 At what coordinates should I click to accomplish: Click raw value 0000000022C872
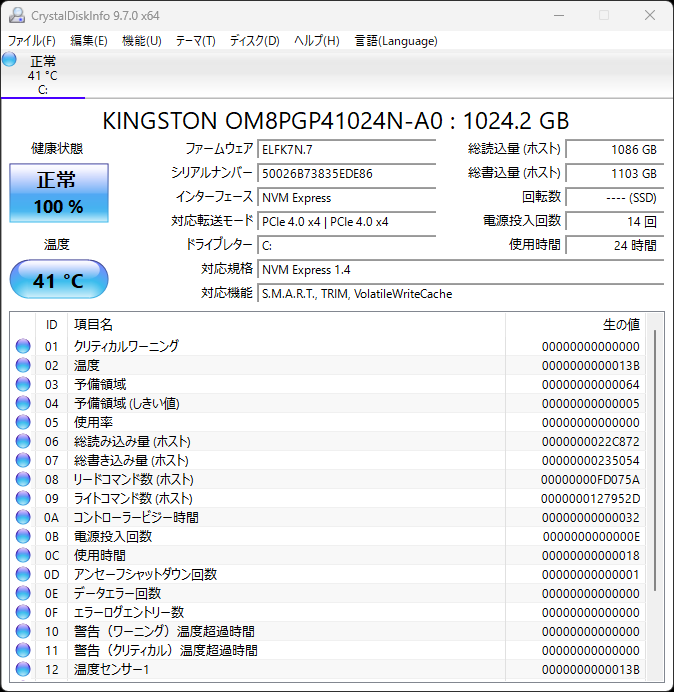tap(591, 441)
